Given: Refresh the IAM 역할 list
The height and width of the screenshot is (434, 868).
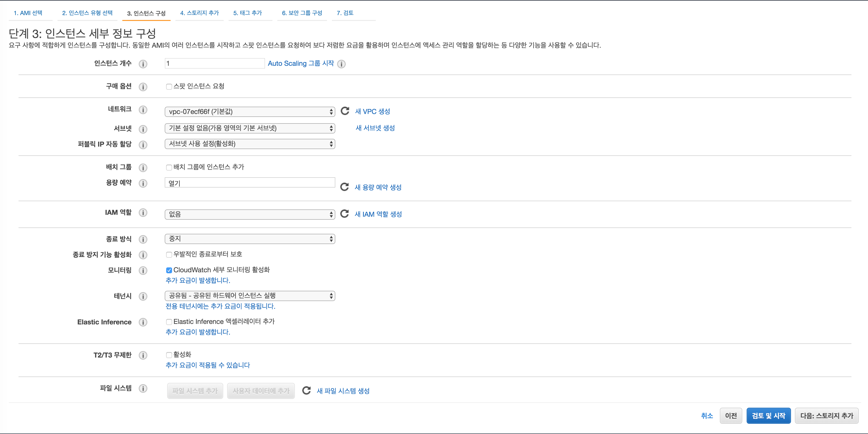Looking at the screenshot, I should (344, 214).
